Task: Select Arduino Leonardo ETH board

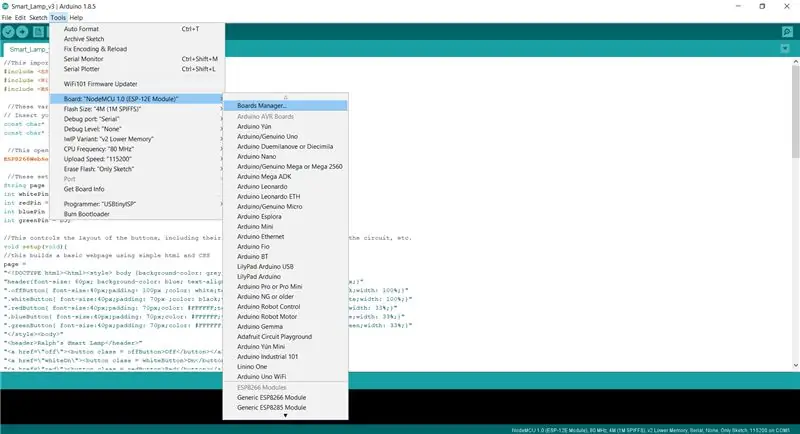Action: tap(286, 196)
